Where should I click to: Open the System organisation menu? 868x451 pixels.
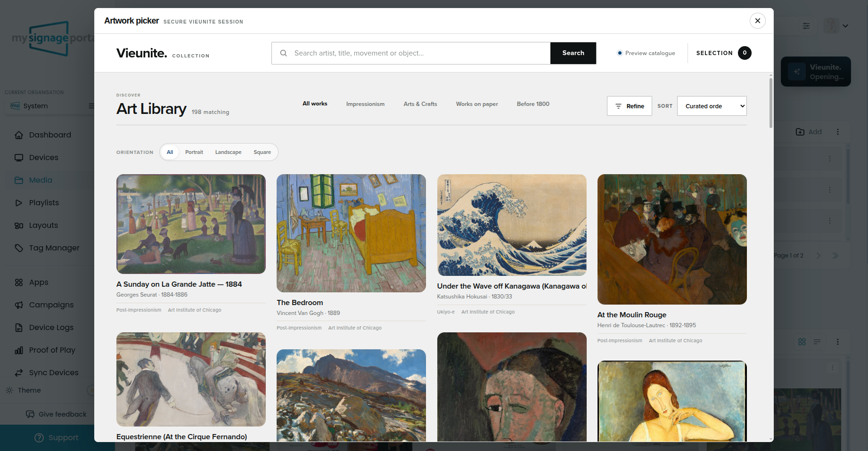point(91,106)
